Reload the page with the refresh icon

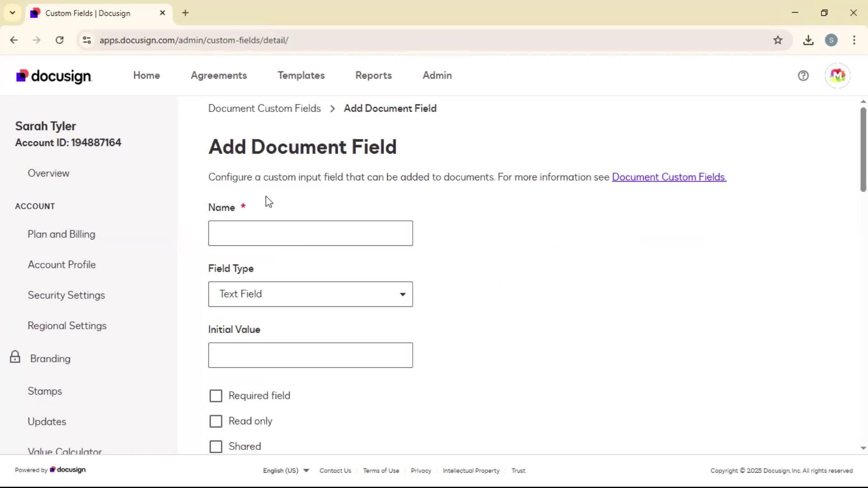click(x=59, y=40)
